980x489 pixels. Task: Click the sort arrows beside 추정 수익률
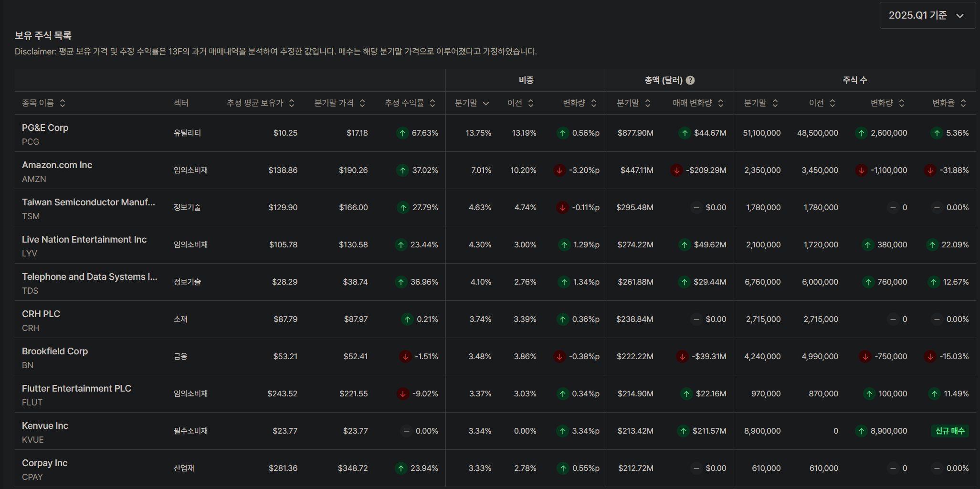[432, 103]
